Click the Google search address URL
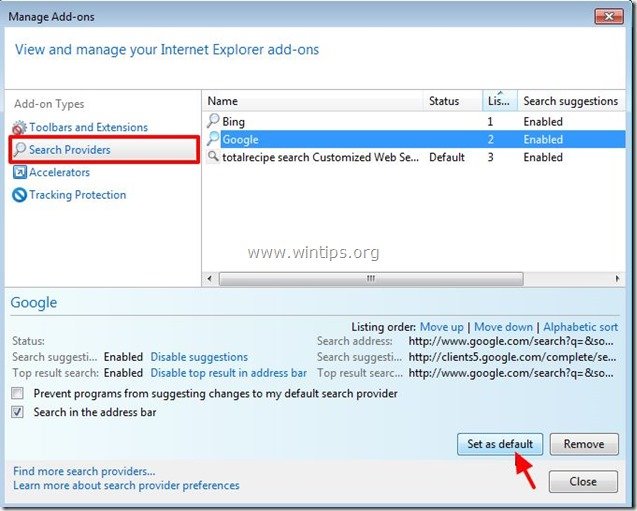Screen dimensions: 637x511 511,341
